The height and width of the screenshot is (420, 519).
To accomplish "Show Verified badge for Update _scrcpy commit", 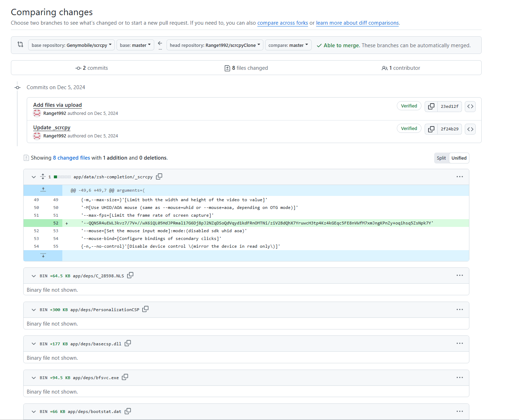I will coord(409,129).
